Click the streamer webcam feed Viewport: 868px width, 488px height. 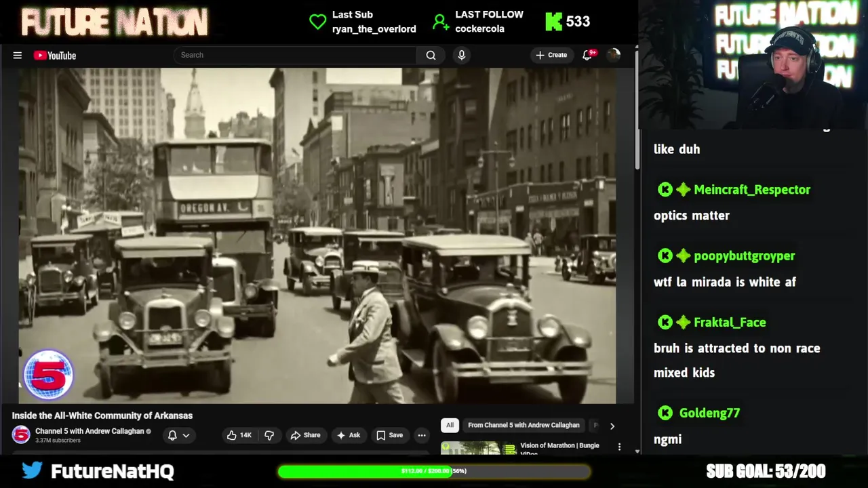point(754,64)
